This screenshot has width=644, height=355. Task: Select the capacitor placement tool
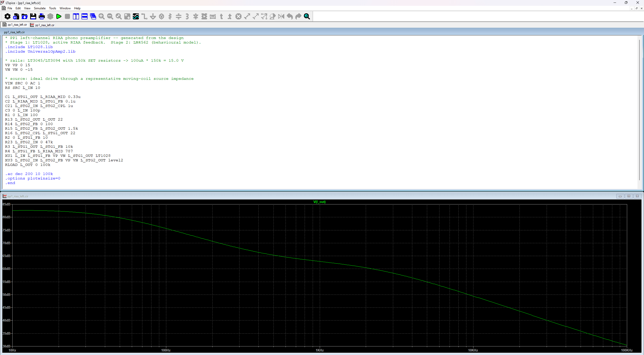click(179, 17)
